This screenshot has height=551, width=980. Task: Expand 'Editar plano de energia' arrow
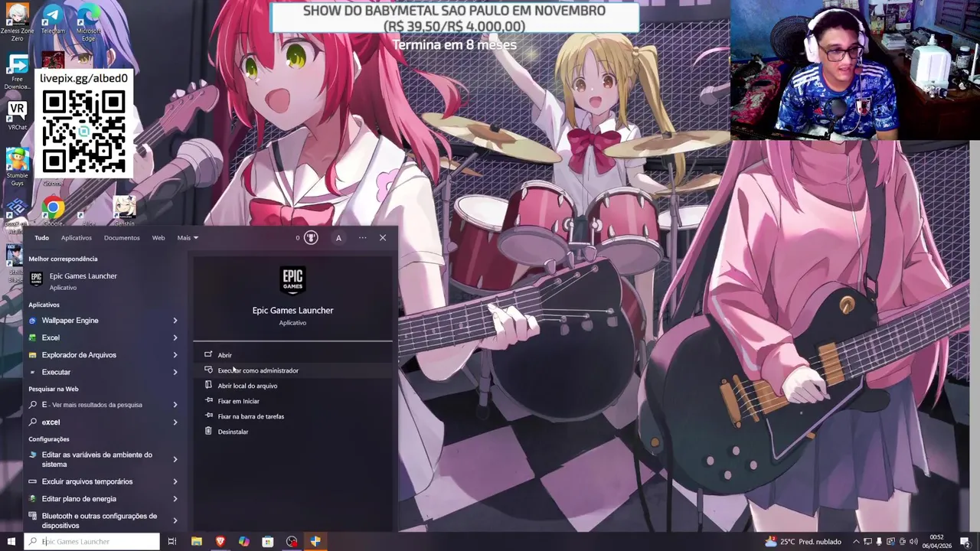point(175,499)
